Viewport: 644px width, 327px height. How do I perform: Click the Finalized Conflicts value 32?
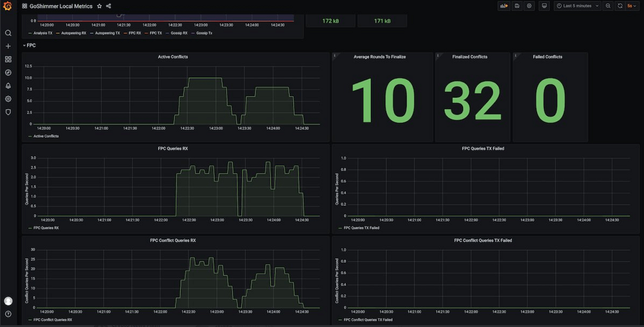tap(472, 101)
